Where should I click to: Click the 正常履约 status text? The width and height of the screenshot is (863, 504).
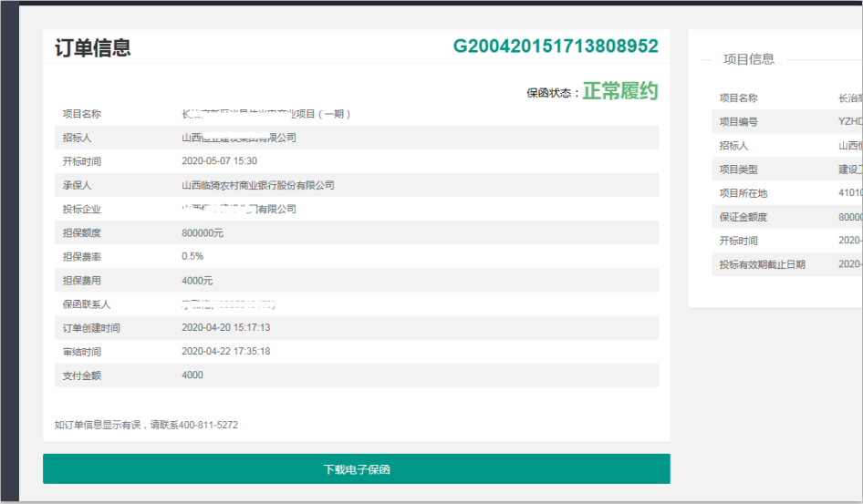[620, 91]
